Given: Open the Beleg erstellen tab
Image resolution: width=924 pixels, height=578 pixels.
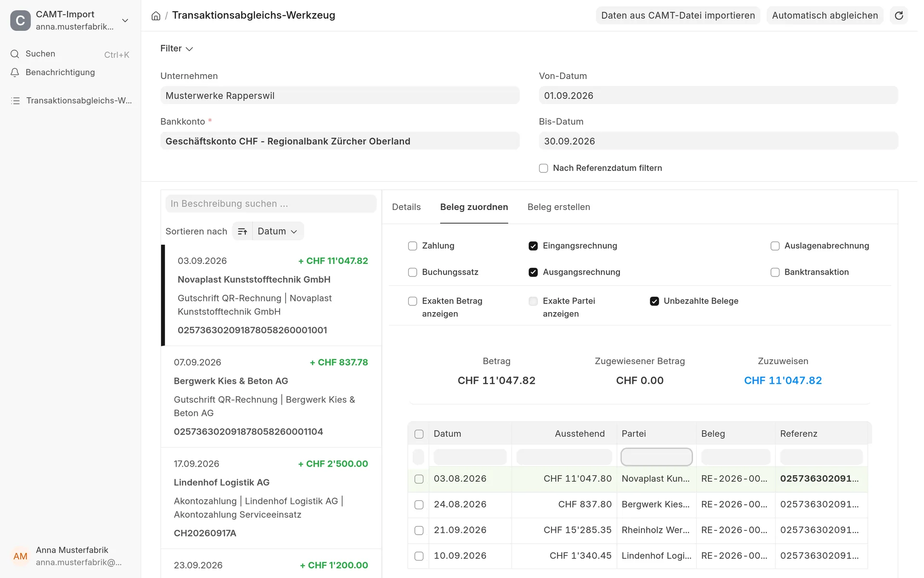Looking at the screenshot, I should [x=558, y=207].
